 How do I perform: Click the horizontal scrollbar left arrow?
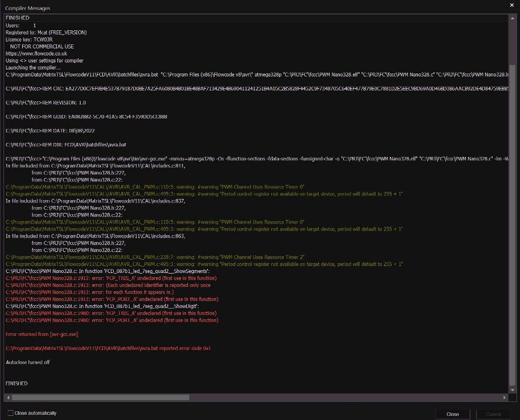click(7, 397)
